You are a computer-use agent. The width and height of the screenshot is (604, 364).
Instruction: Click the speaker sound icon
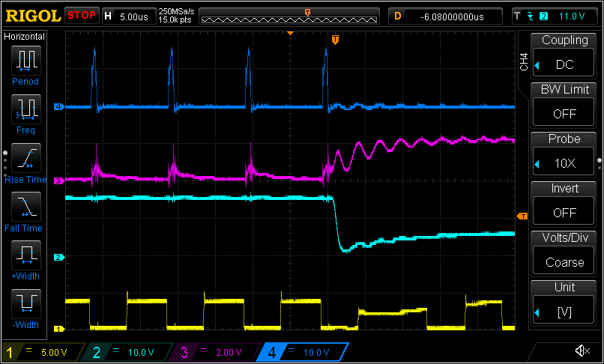581,351
